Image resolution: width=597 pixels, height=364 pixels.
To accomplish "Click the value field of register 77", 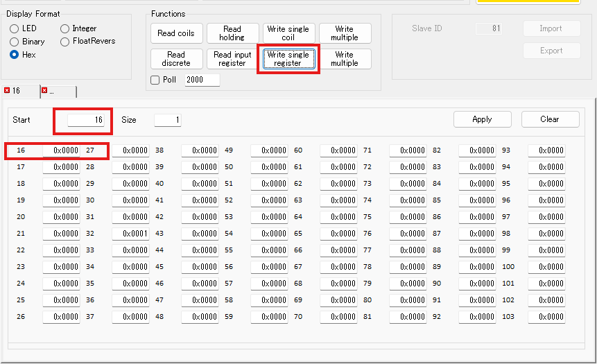I will point(408,250).
